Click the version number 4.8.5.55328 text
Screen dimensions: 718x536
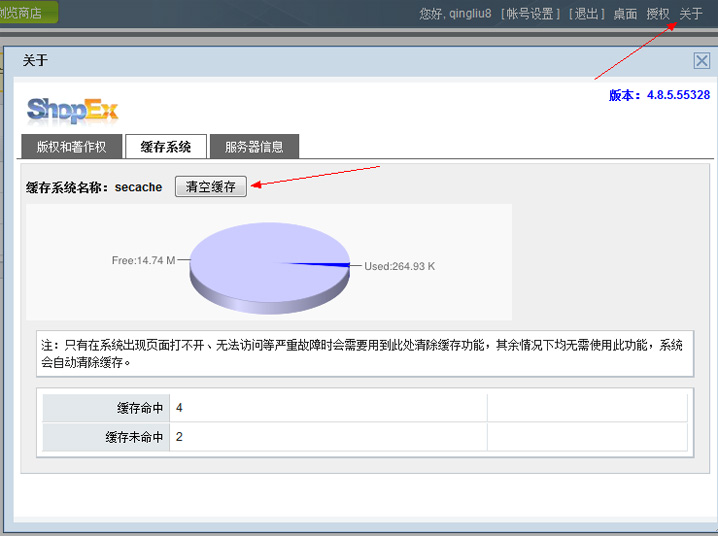point(678,95)
